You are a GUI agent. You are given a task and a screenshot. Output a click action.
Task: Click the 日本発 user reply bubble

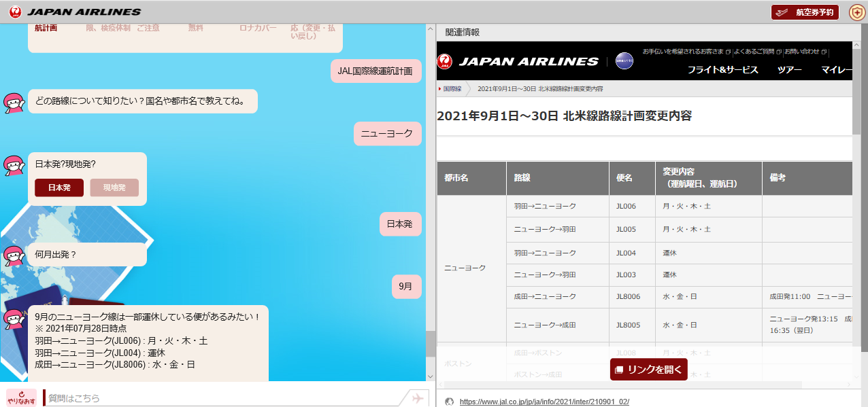pos(400,224)
